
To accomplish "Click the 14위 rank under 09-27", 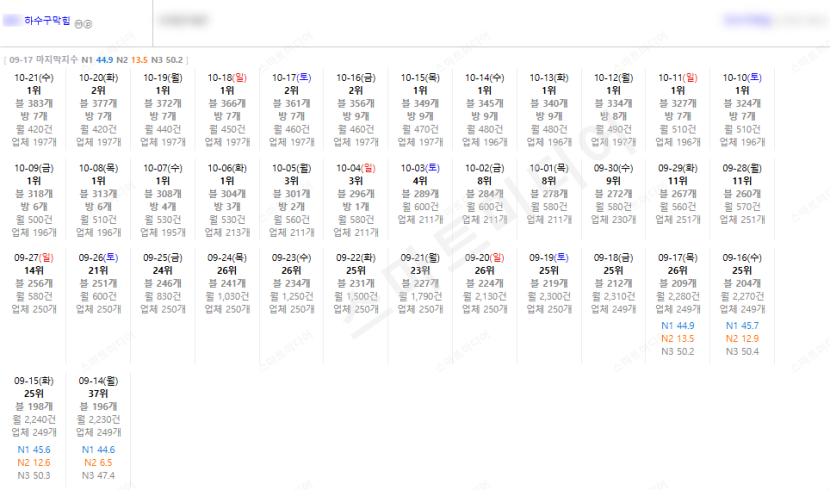I will (x=34, y=271).
